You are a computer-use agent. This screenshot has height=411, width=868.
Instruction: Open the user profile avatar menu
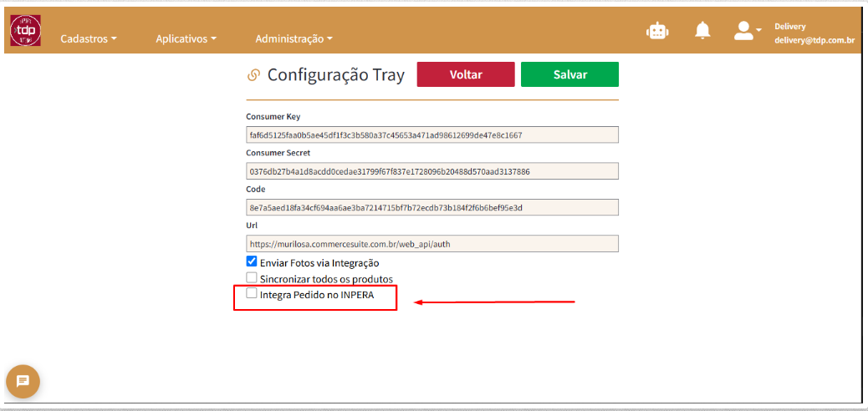click(x=748, y=30)
